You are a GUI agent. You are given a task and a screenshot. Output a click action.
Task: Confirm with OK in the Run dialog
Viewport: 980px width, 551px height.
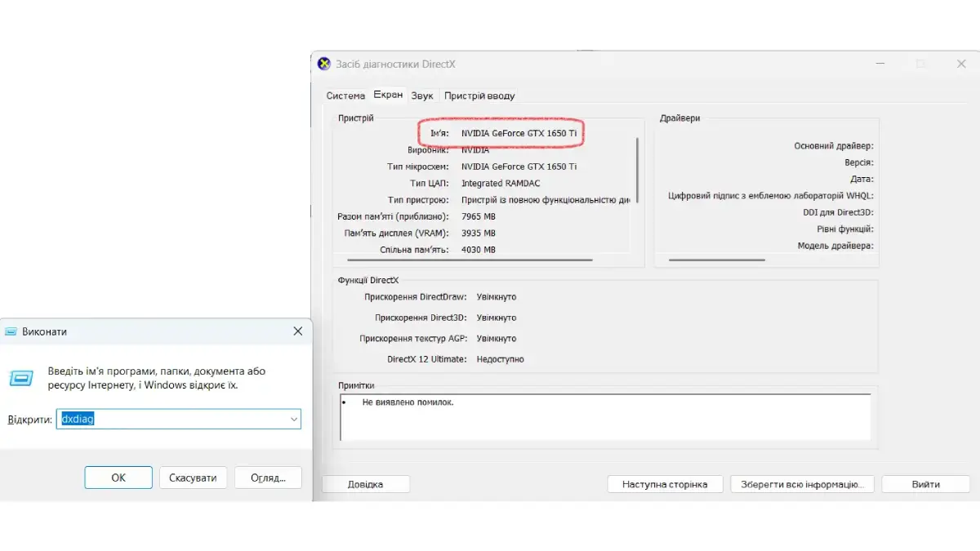(118, 478)
